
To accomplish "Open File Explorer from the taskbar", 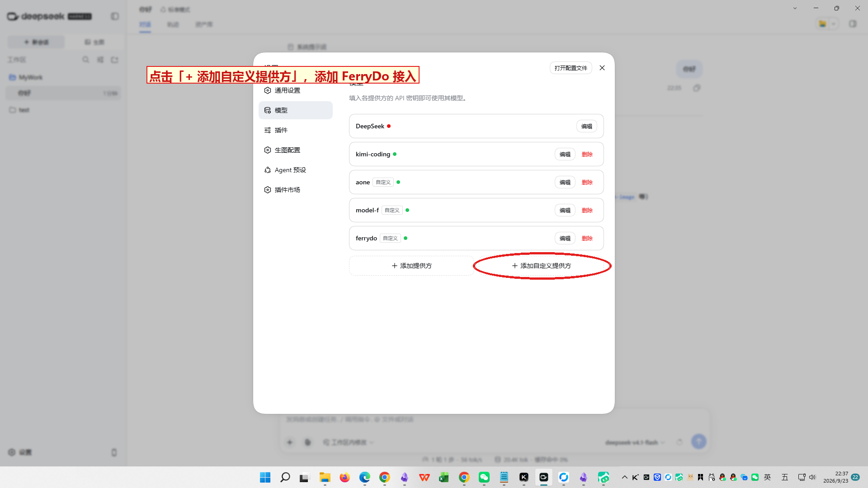I will 325,477.
